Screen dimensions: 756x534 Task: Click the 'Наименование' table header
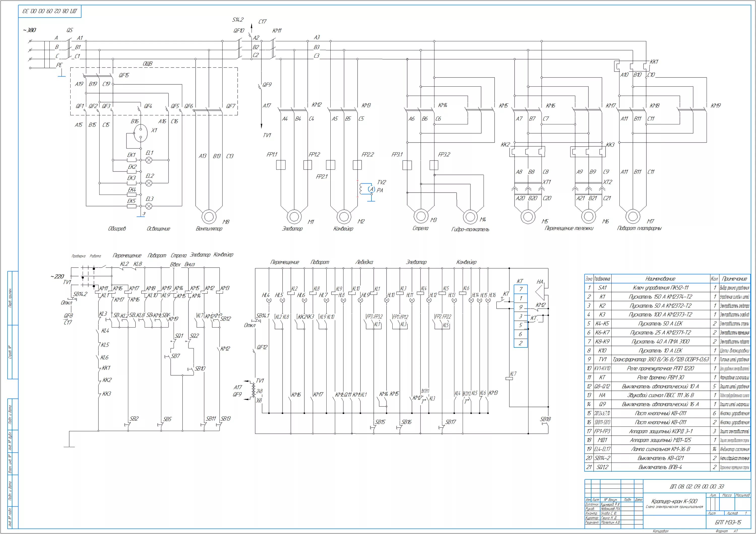pyautogui.click(x=660, y=279)
